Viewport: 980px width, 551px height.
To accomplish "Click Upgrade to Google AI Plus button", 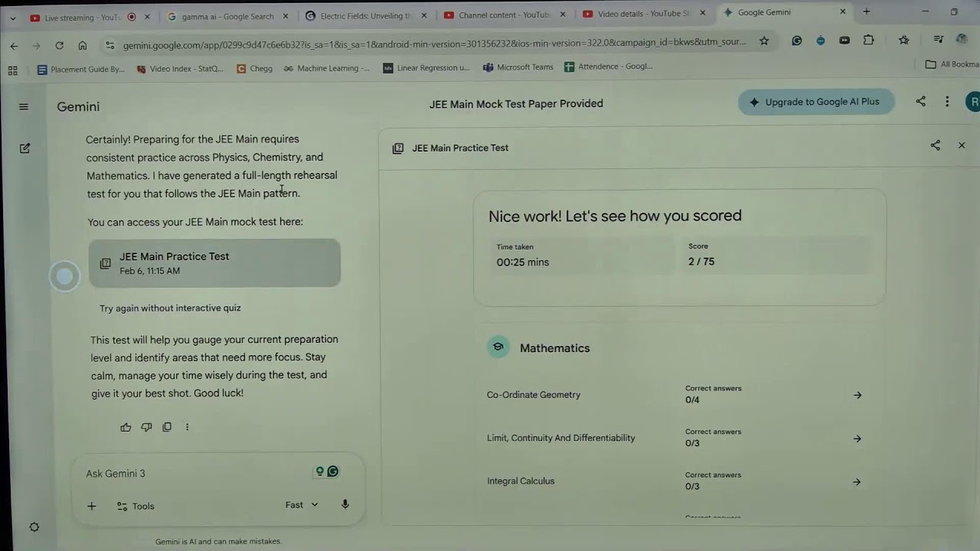I will pyautogui.click(x=816, y=102).
